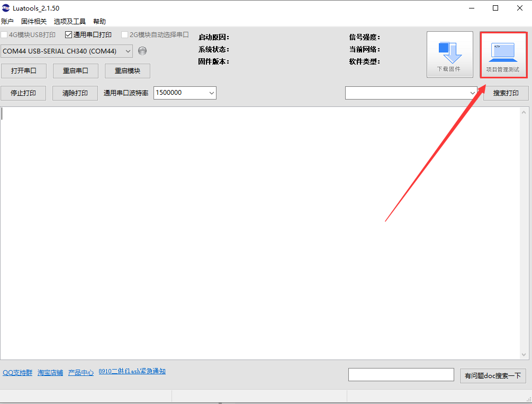Click the Luatools app logo icon

pos(6,8)
